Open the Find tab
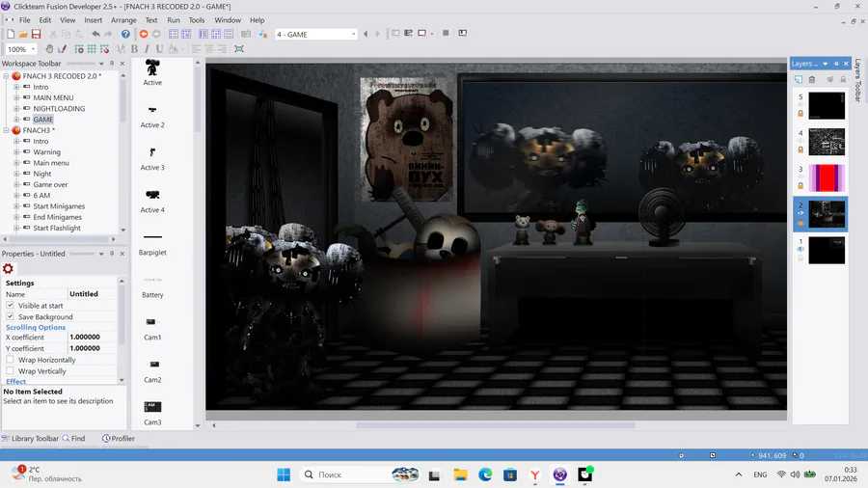868x488 pixels. [x=73, y=438]
